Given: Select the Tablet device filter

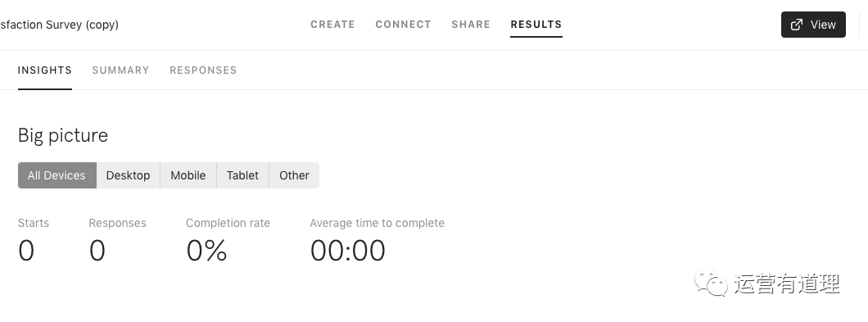Looking at the screenshot, I should coord(242,175).
